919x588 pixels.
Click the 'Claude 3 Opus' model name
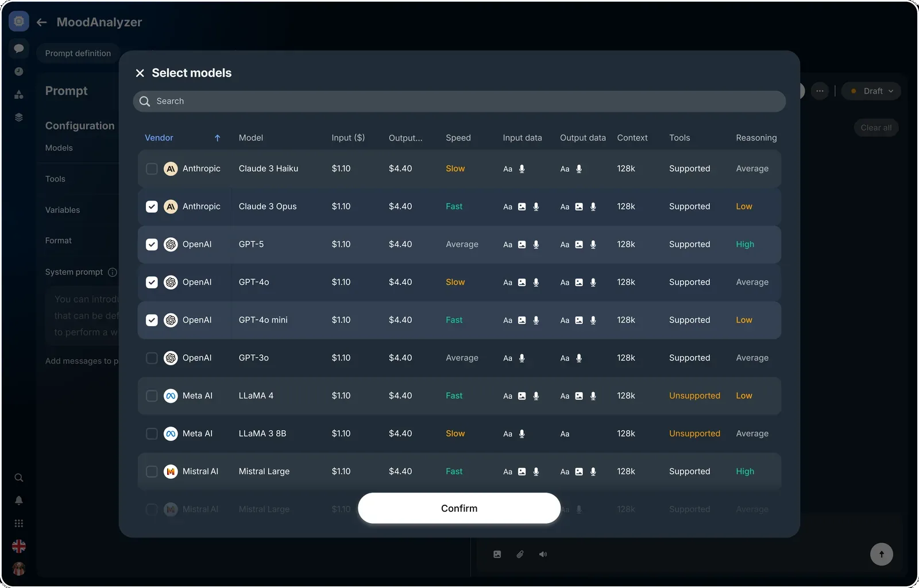[268, 207]
